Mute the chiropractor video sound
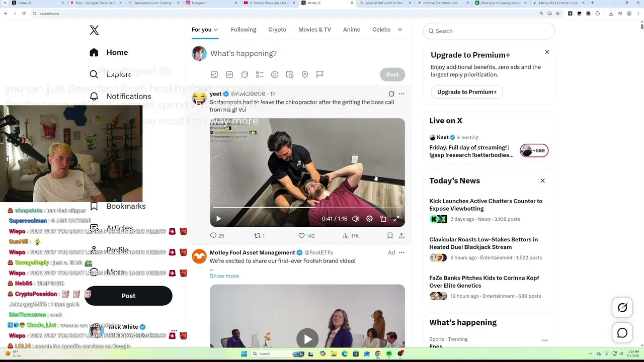This screenshot has height=362, width=644. point(356,219)
